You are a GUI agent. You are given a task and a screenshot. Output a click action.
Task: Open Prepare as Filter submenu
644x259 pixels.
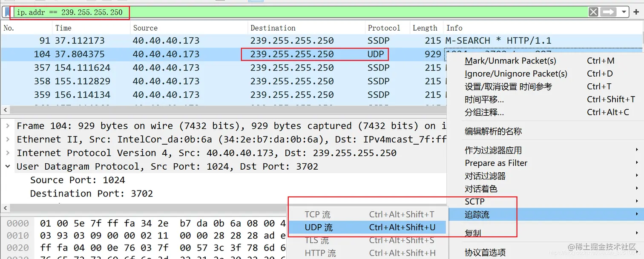[545, 163]
